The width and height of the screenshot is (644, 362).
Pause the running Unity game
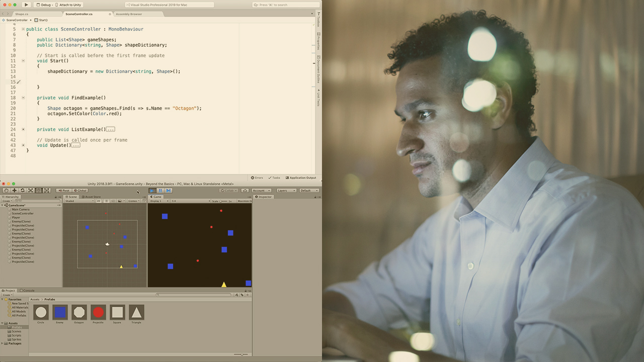160,191
